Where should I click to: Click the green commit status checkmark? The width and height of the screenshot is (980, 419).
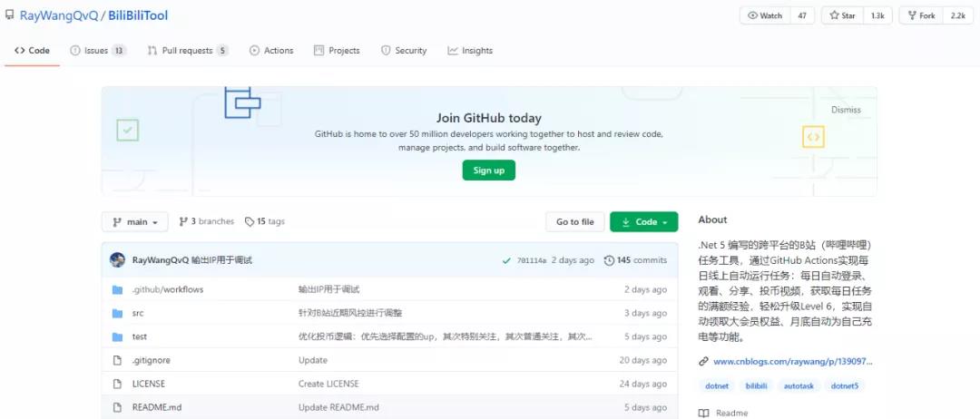coord(507,260)
